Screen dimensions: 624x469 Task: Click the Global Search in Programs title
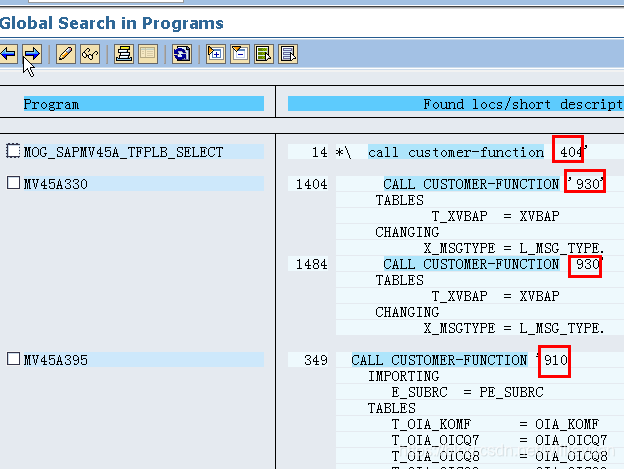111,23
